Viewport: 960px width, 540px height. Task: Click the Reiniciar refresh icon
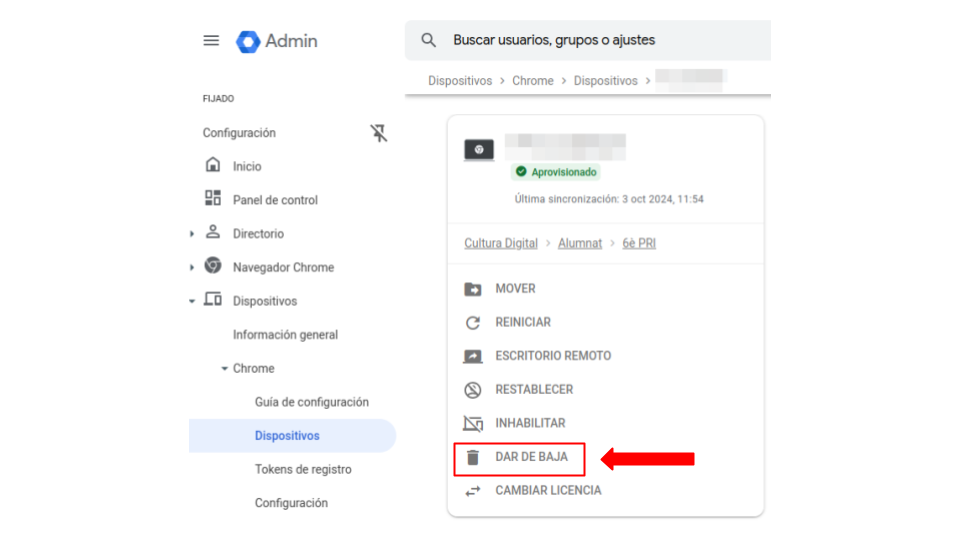tap(473, 323)
